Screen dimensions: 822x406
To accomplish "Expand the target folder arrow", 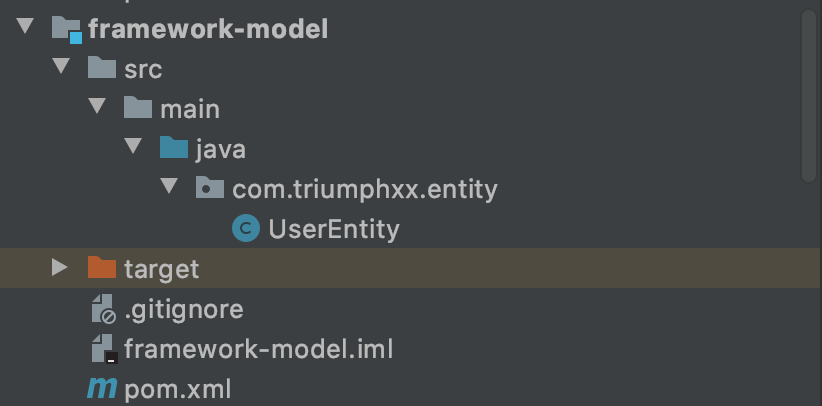I will tap(60, 268).
